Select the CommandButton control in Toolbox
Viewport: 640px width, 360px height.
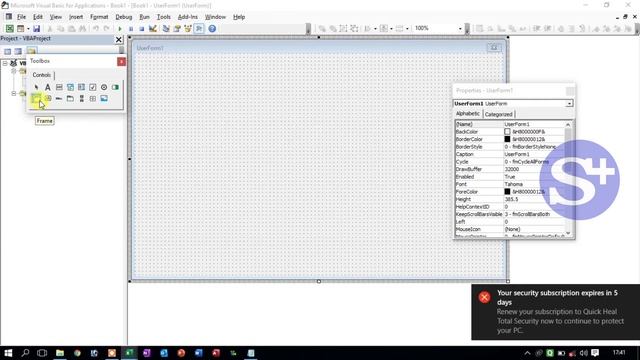48,98
